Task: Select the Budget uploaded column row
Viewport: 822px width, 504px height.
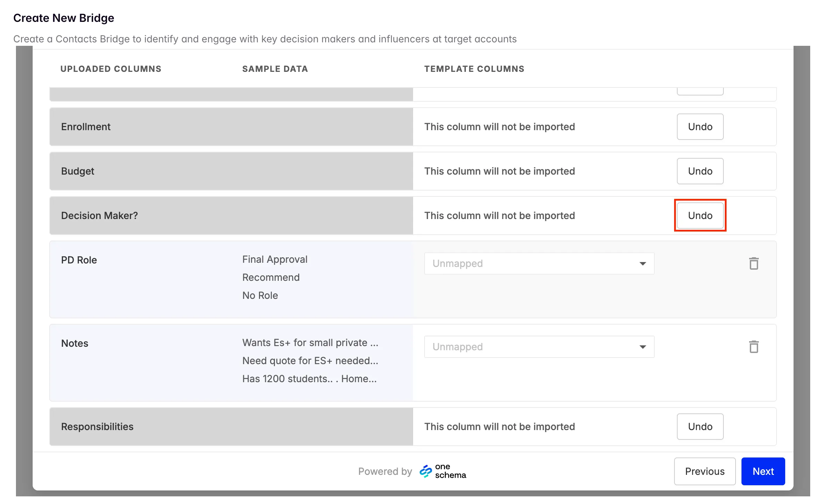Action: click(78, 171)
